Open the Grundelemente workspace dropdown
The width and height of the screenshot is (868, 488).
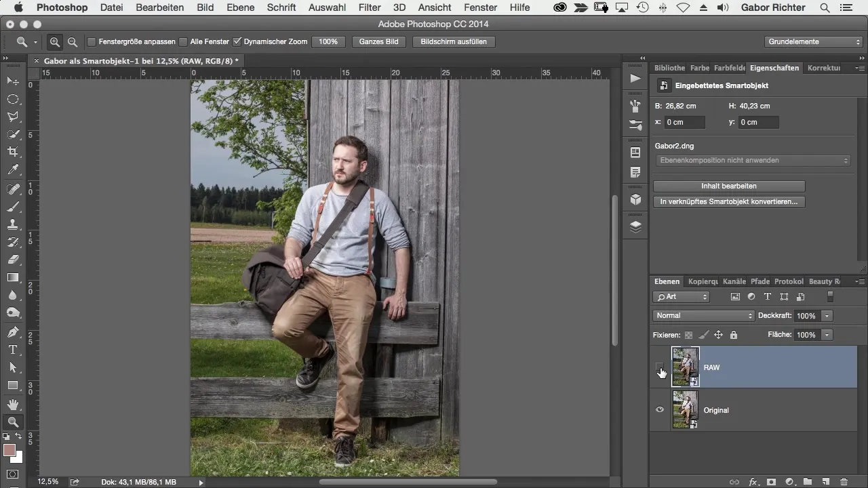point(813,42)
